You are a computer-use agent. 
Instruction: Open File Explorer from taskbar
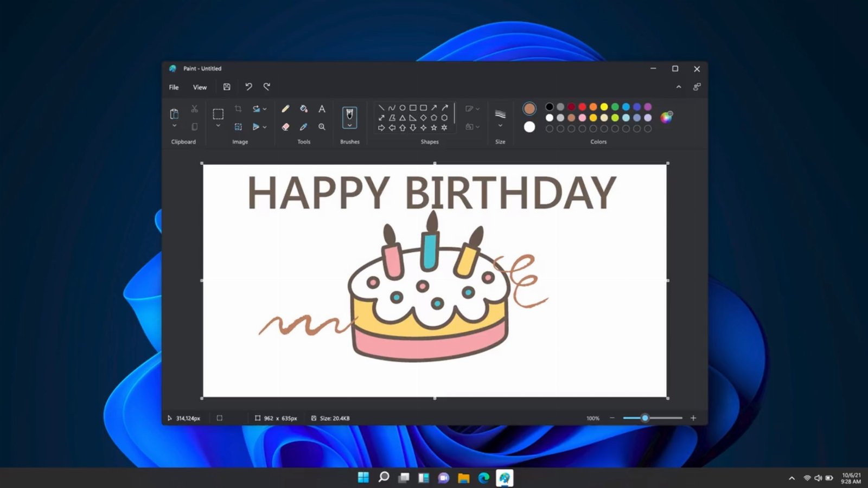464,478
